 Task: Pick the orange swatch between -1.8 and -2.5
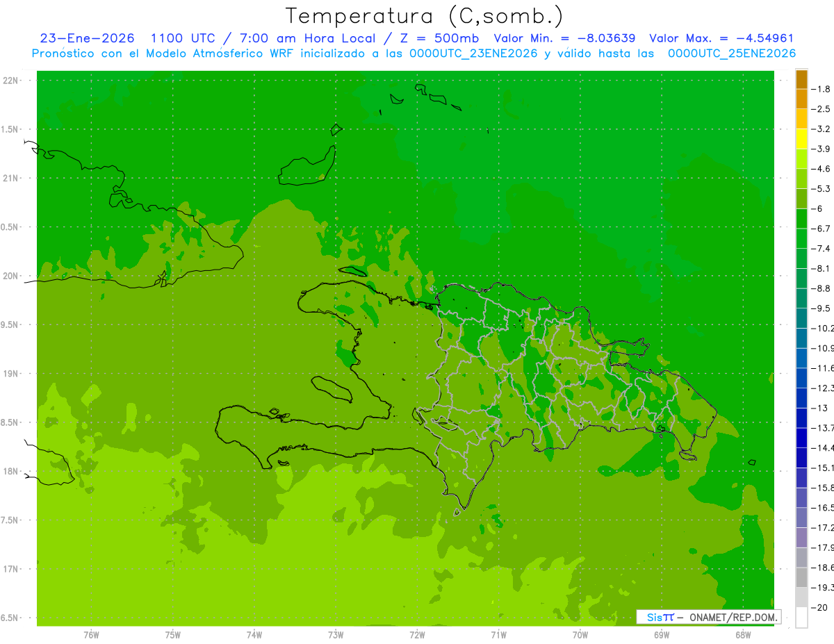(801, 99)
